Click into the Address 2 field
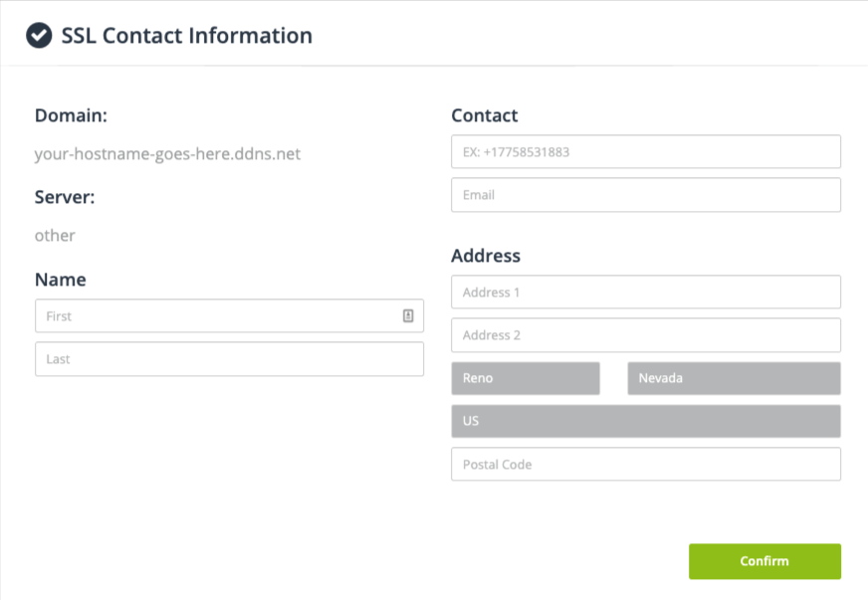This screenshot has width=868, height=600. tap(646, 335)
